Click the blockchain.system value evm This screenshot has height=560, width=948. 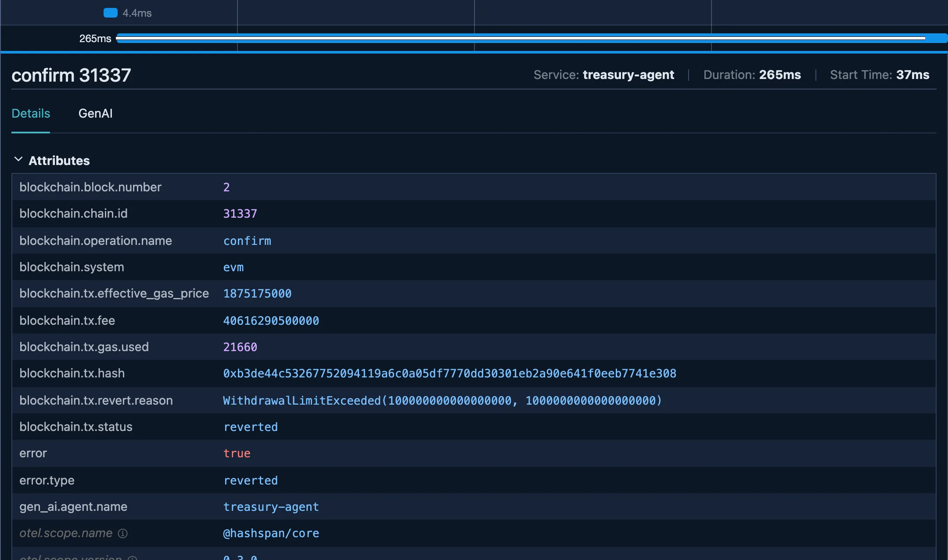(x=233, y=267)
